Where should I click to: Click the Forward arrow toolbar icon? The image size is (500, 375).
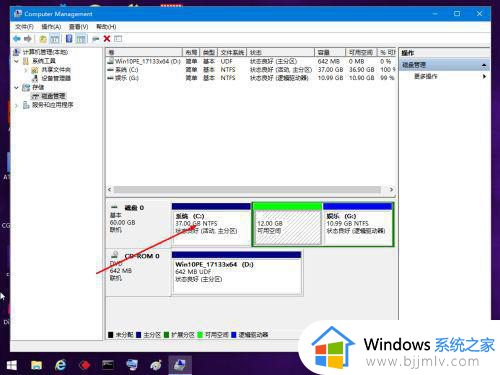click(28, 39)
